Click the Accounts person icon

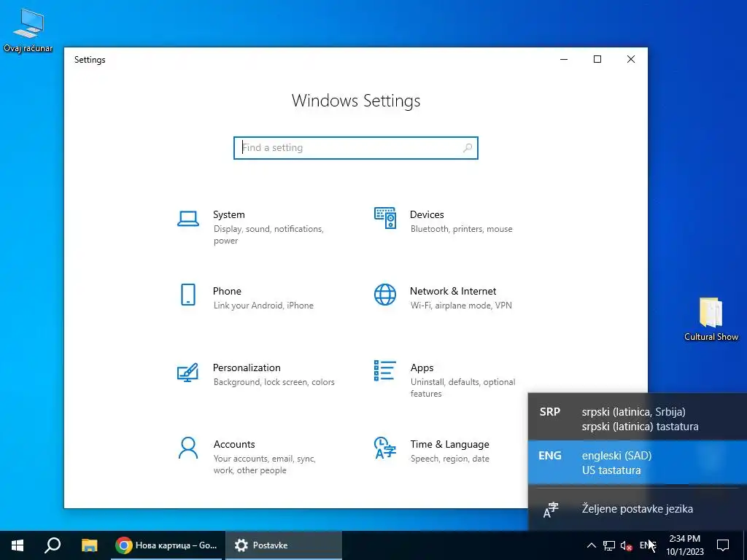click(188, 448)
